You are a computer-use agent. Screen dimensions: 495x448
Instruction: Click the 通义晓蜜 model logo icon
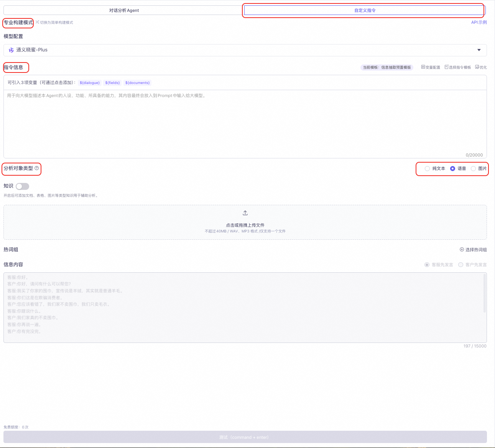coord(11,50)
